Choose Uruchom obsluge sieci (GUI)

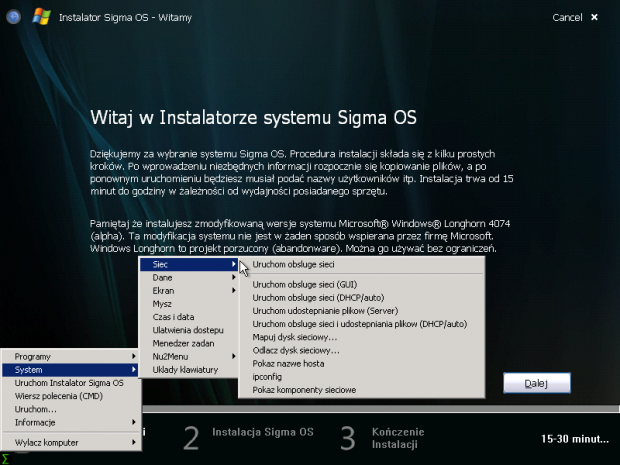(361, 284)
